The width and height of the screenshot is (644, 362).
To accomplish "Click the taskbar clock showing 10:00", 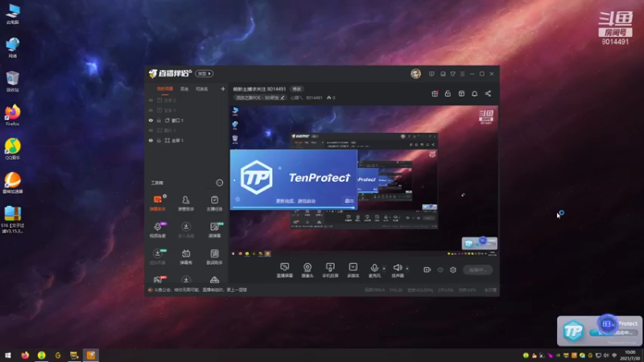I will pos(630,356).
